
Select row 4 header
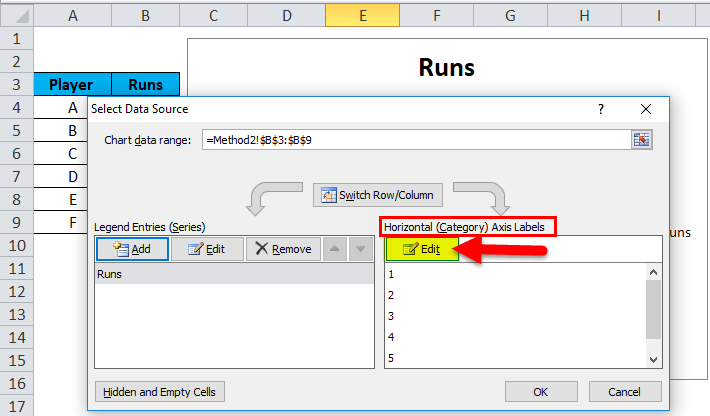pos(17,107)
